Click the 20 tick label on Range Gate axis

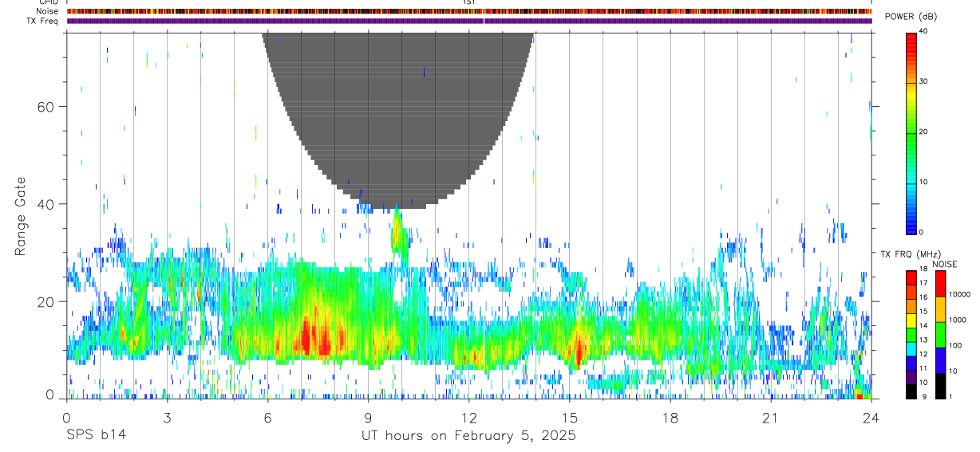(45, 301)
